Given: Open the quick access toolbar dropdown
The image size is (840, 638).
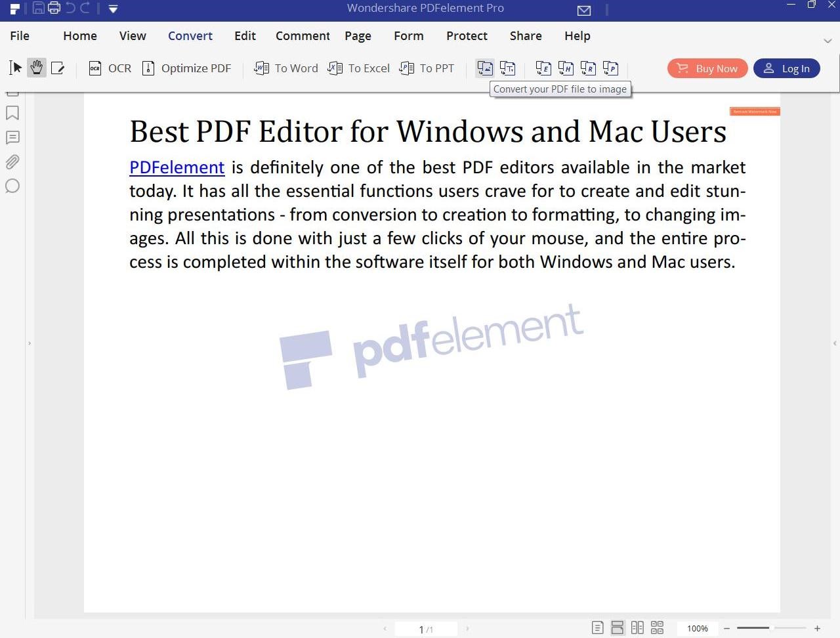Looking at the screenshot, I should [x=113, y=9].
